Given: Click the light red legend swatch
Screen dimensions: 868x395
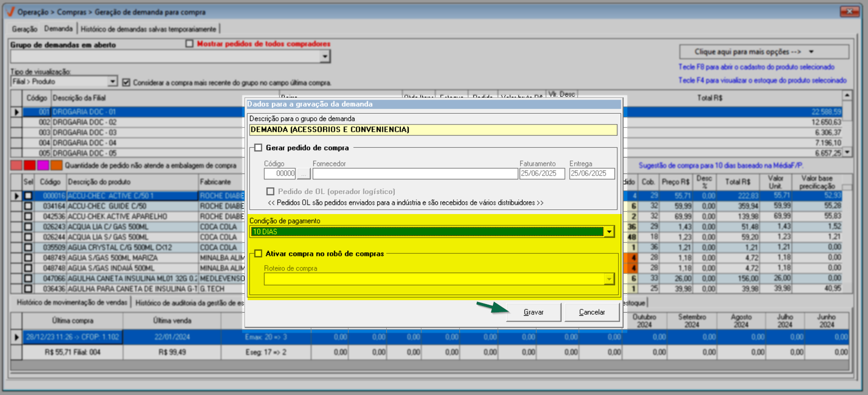Looking at the screenshot, I should [17, 165].
